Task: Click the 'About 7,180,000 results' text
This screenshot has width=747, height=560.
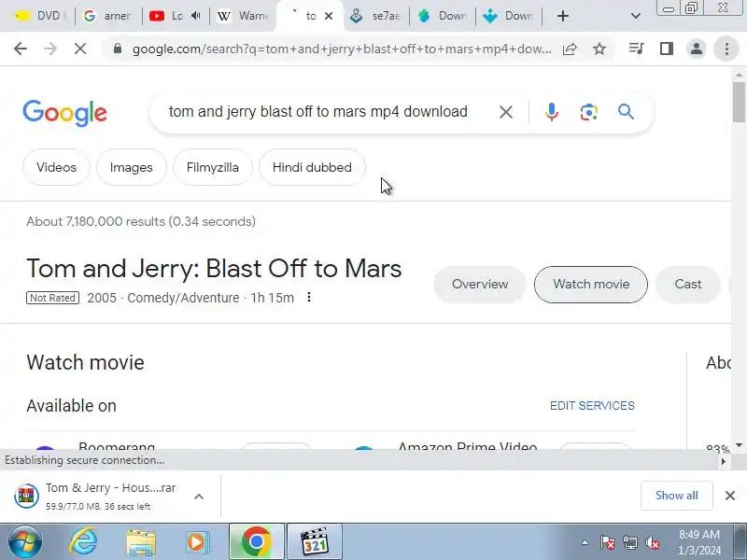Action: tap(141, 221)
